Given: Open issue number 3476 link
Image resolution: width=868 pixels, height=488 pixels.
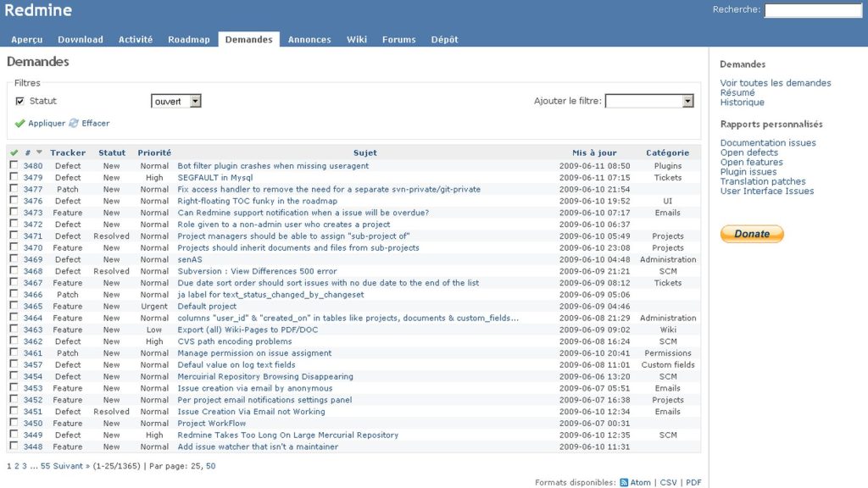Looking at the screenshot, I should pyautogui.click(x=33, y=201).
